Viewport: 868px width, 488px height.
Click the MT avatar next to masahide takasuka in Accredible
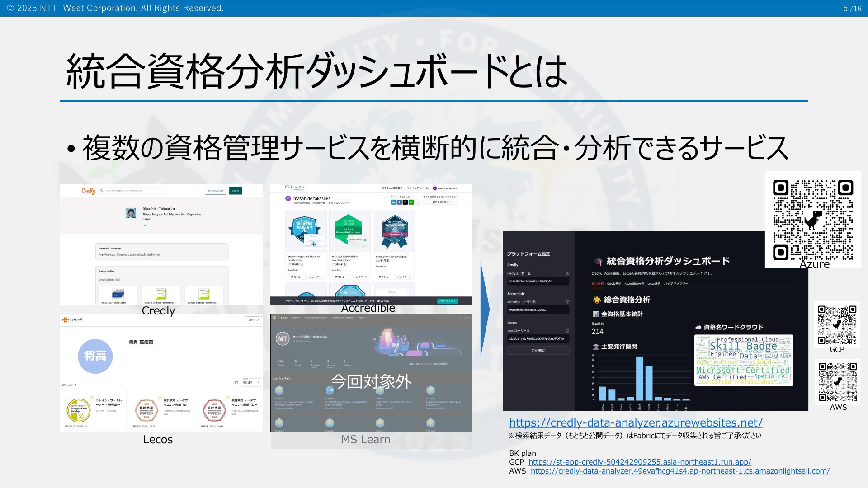pyautogui.click(x=288, y=198)
